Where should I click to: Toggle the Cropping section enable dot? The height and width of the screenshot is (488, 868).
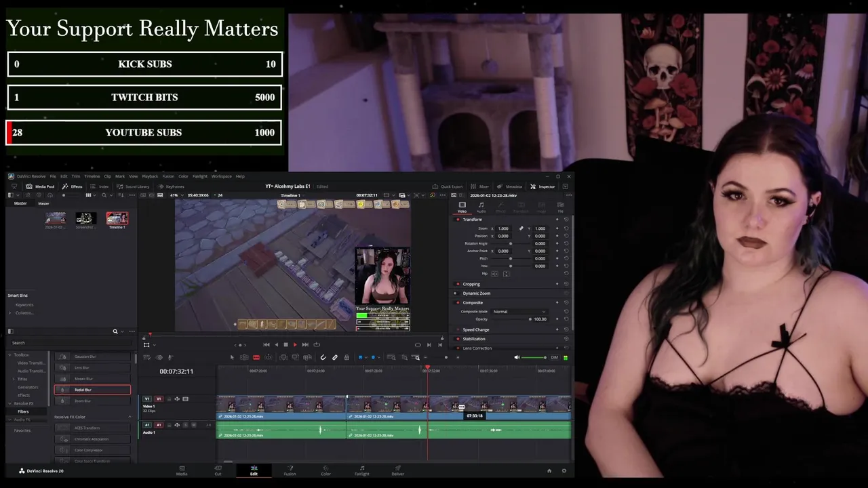click(458, 284)
